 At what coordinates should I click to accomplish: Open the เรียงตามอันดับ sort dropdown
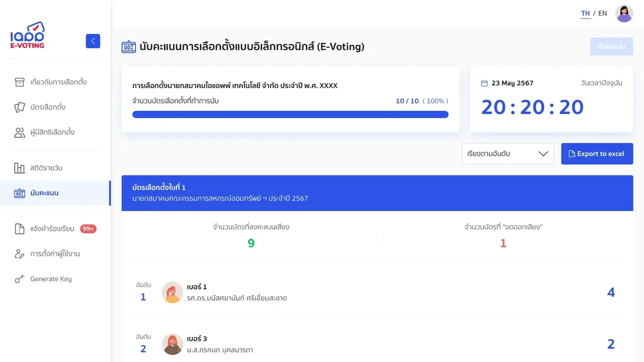click(508, 154)
